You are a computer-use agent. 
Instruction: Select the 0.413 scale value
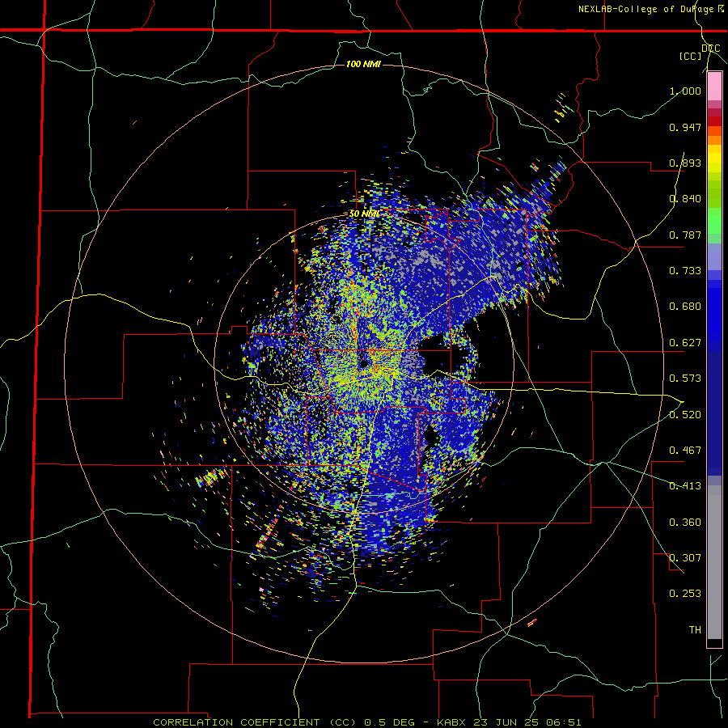click(685, 486)
